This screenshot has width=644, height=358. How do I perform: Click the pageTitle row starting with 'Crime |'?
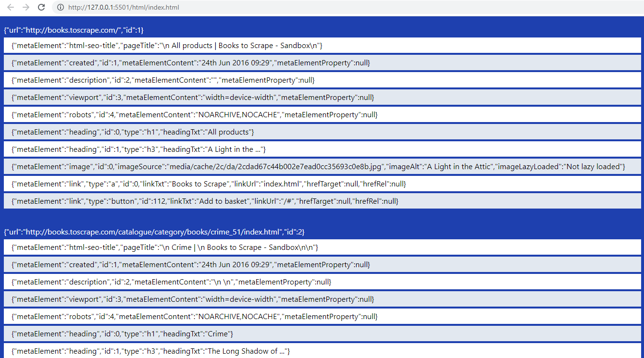[x=322, y=247]
